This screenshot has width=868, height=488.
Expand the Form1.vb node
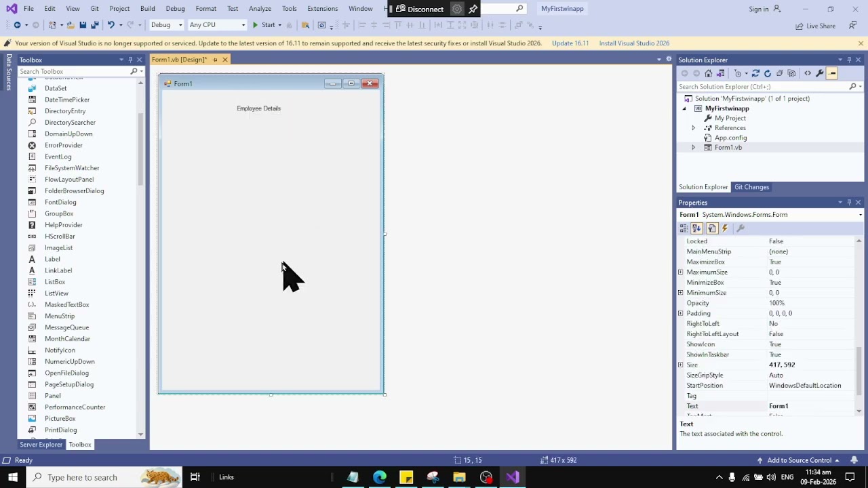click(693, 148)
